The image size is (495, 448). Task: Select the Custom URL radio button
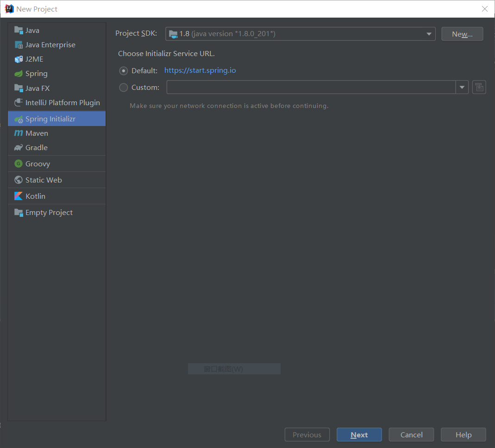point(124,88)
